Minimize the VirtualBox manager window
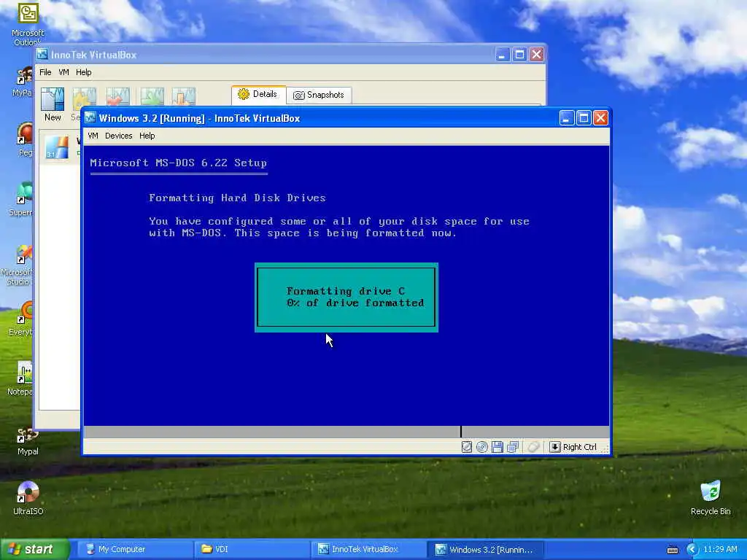 point(502,55)
